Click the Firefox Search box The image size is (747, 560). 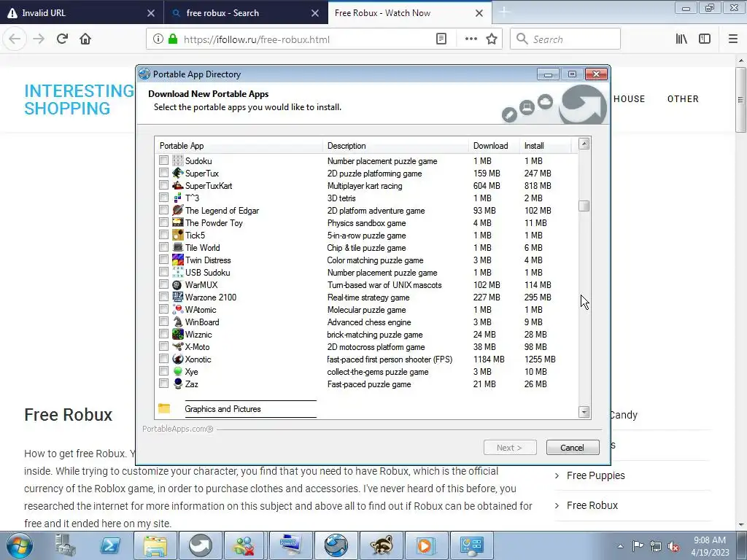pos(565,39)
